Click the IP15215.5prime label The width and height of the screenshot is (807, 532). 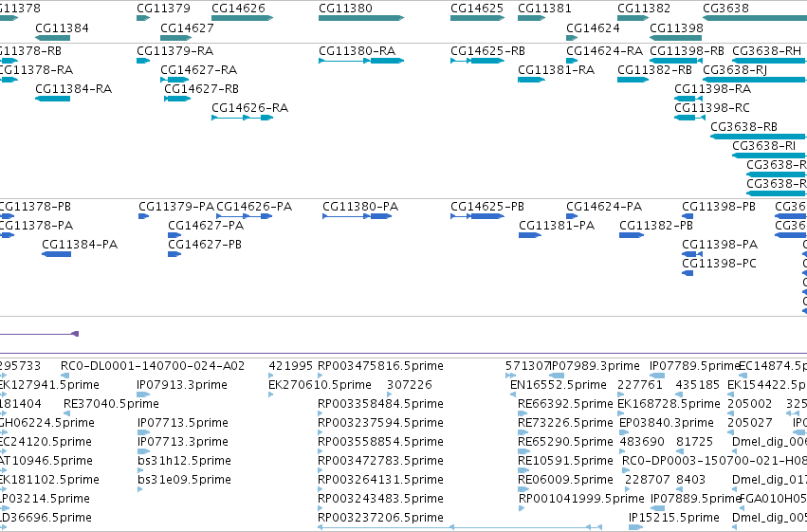point(674,518)
